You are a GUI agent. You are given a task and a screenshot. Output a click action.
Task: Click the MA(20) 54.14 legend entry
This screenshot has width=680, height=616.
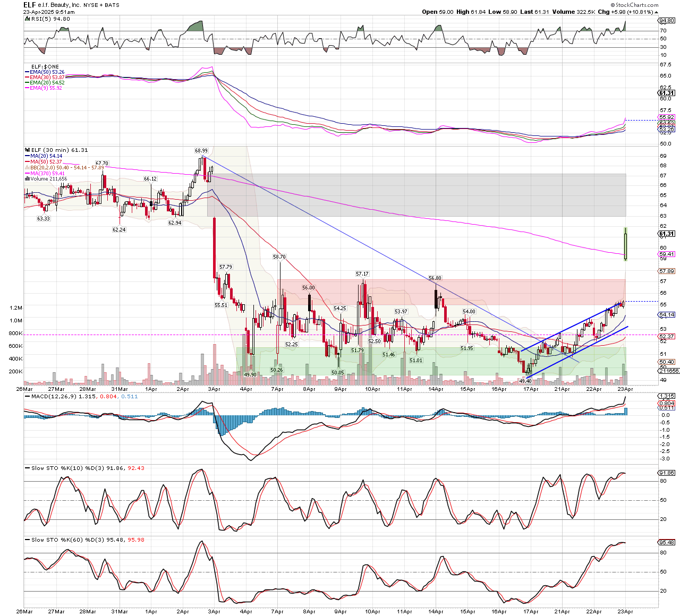tap(44, 156)
